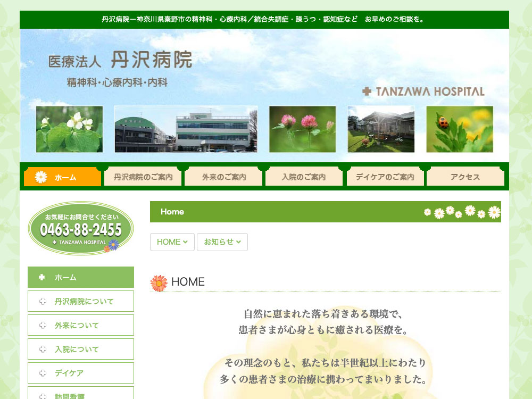Click the Home heading in green bar
Image resolution: width=532 pixels, height=399 pixels.
(x=172, y=212)
